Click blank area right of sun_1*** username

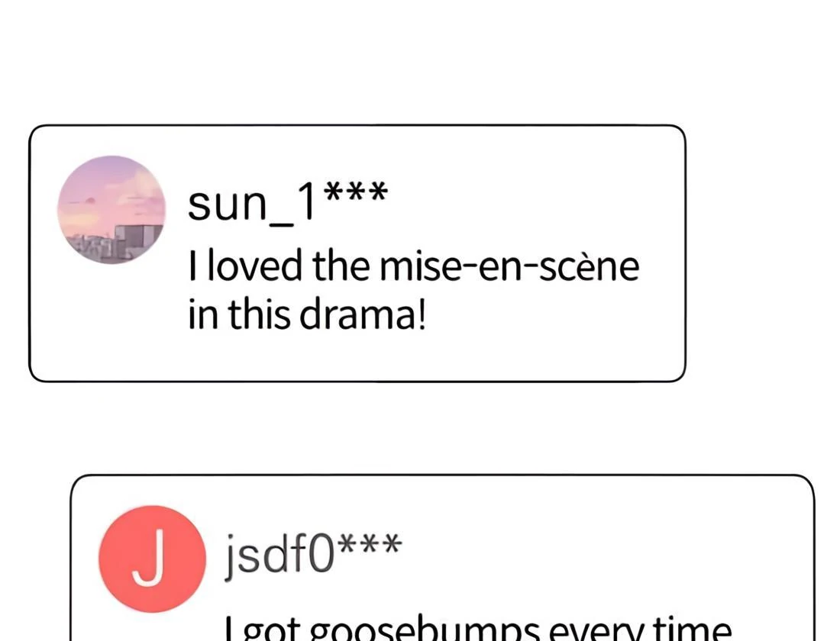tap(531, 205)
